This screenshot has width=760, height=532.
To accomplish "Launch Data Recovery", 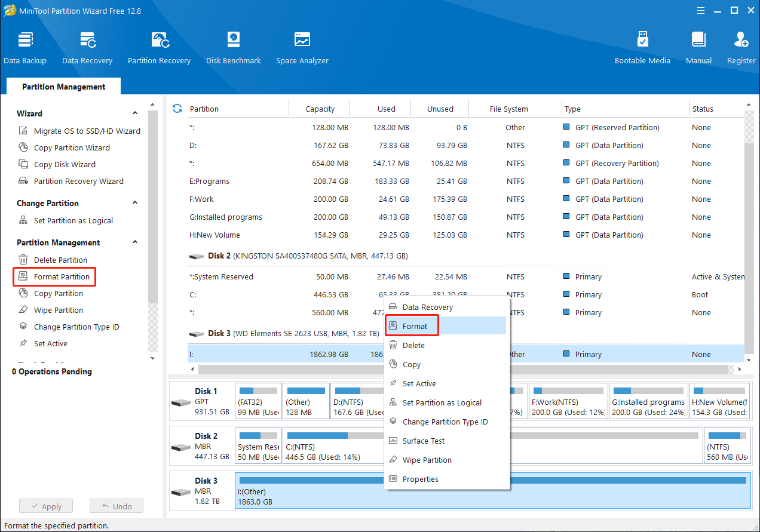I will (87, 47).
